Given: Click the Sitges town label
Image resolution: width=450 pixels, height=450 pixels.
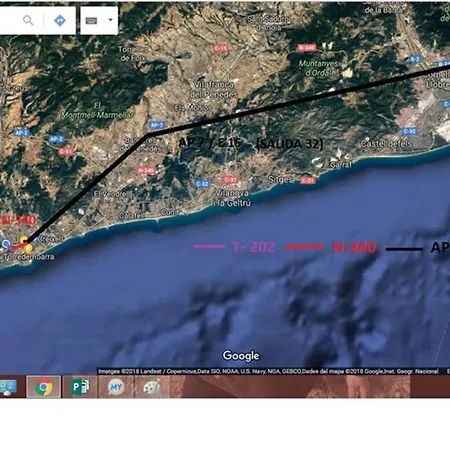Looking at the screenshot, I should click(x=281, y=180).
